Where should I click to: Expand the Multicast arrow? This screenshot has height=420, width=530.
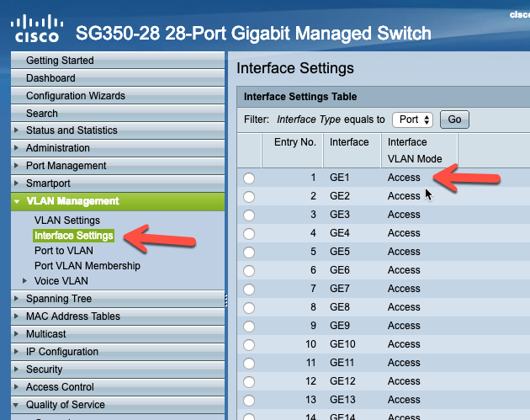coord(16,334)
